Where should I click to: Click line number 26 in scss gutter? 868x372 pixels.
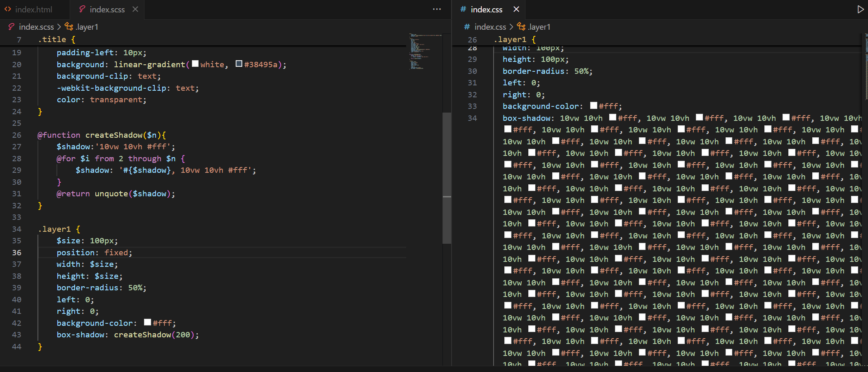[17, 135]
